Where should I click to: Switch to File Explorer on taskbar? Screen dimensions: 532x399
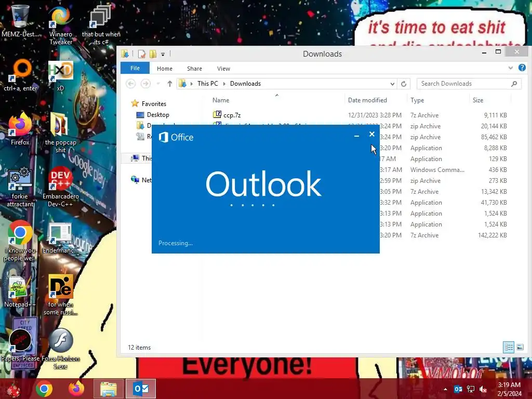coord(108,389)
